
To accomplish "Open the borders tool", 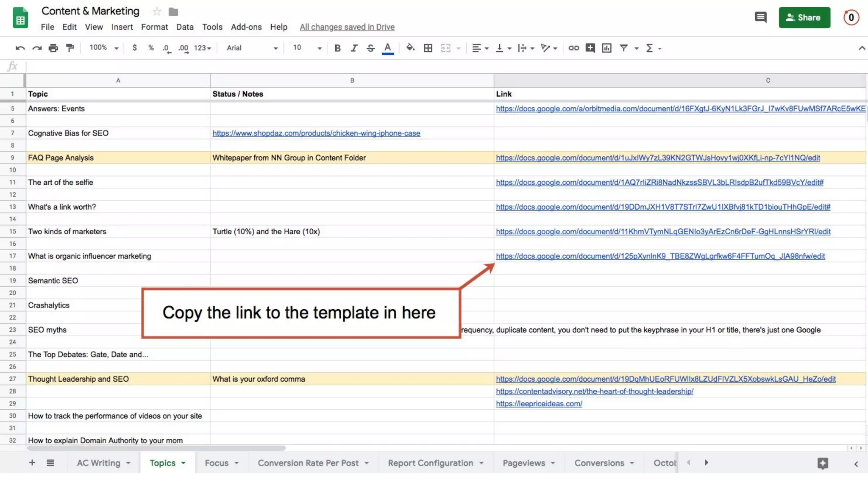I will (x=428, y=48).
